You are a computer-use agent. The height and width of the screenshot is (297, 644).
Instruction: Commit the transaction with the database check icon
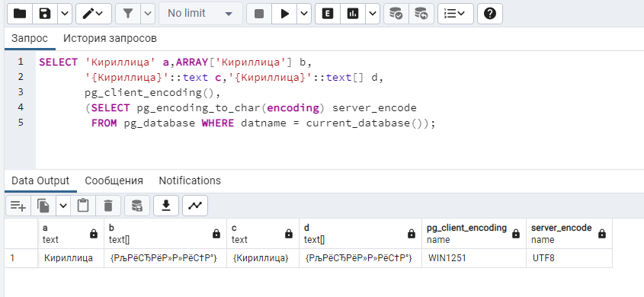pos(396,14)
